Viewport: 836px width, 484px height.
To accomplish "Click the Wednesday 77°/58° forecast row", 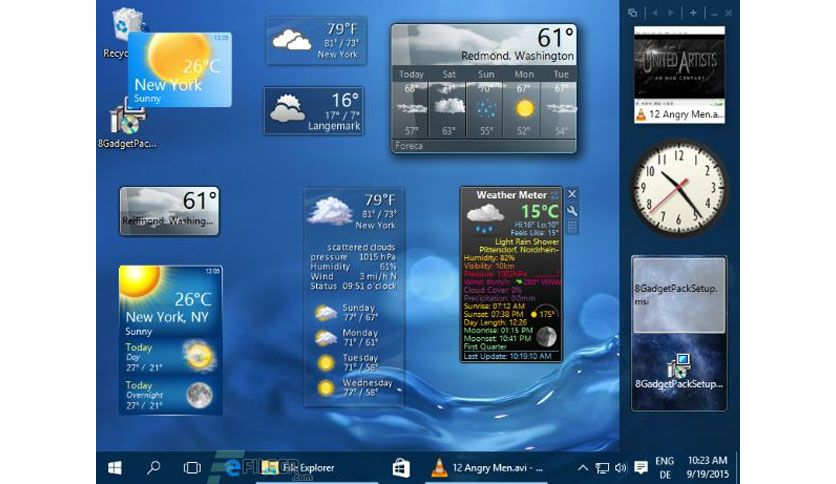I will coord(354,388).
